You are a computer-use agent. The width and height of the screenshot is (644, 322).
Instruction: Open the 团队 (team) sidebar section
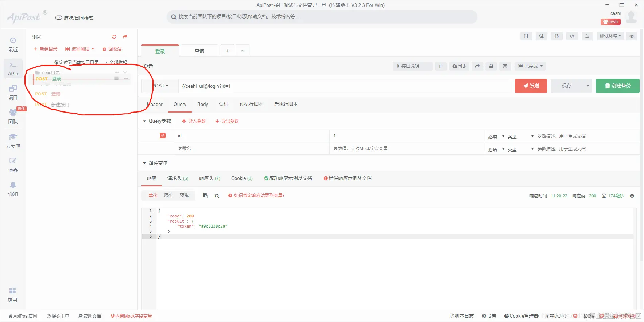[x=13, y=117]
